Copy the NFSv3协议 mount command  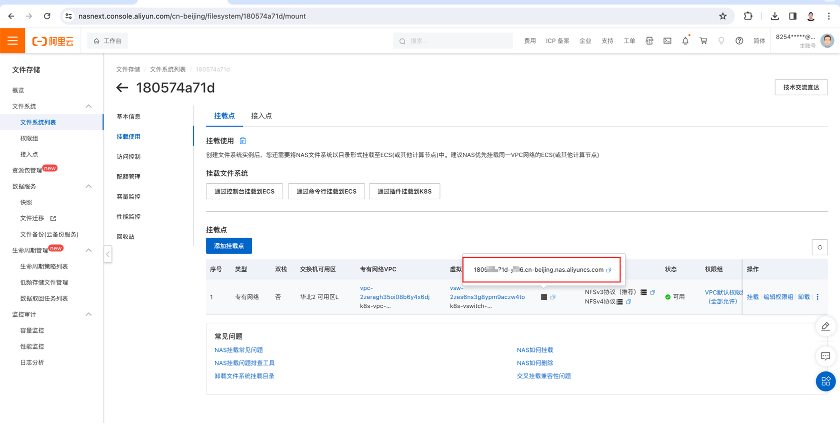[652, 293]
